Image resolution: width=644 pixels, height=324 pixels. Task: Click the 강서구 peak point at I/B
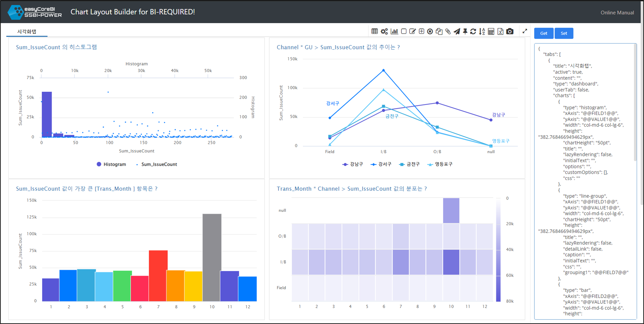tap(383, 70)
